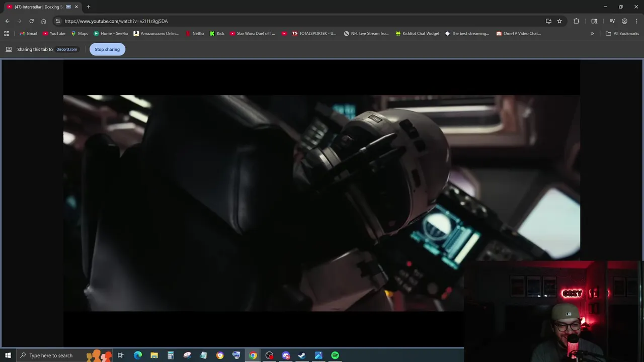Open Home – SeeFlix bookmark
Viewport: 644px width, 362px height.
click(111, 34)
